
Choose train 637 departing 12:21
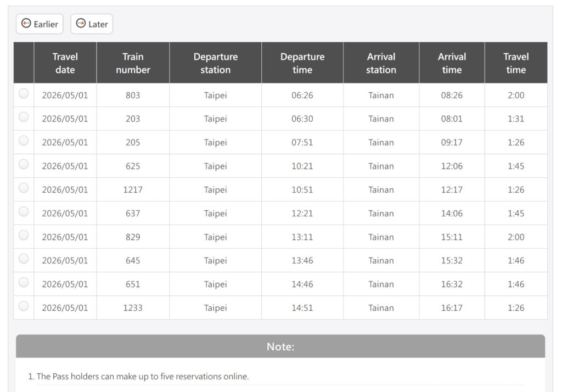tap(24, 211)
